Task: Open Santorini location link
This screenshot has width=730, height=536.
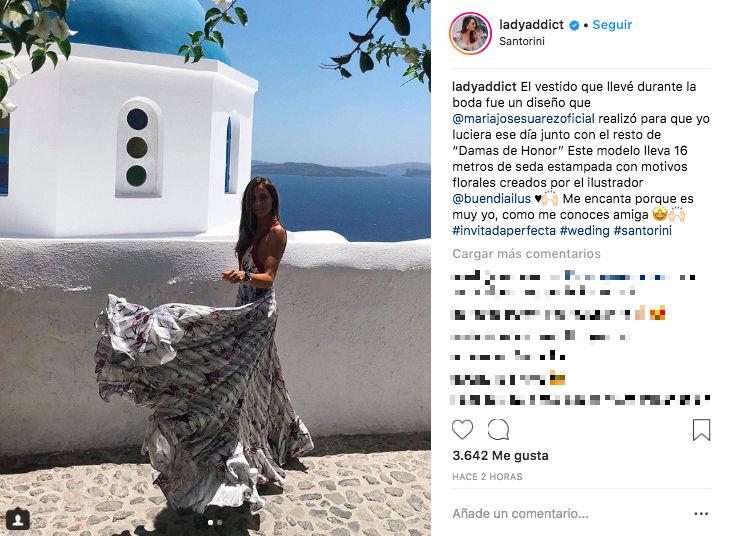Action: (521, 41)
